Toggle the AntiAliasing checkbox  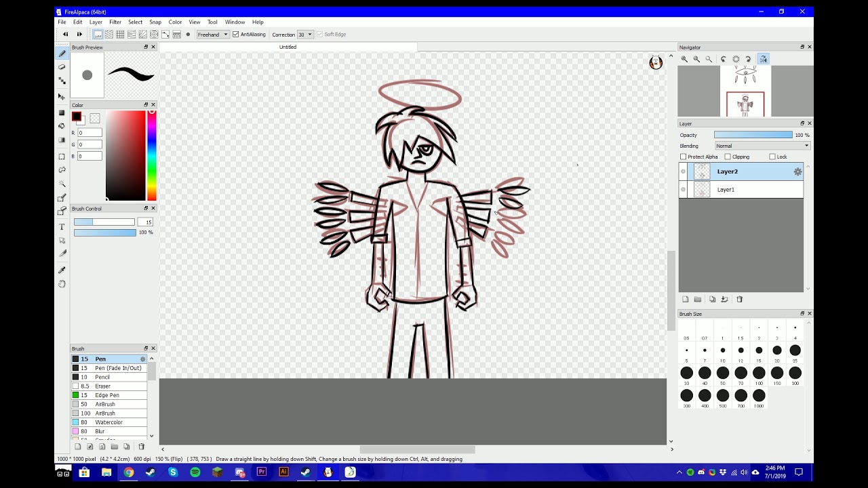point(235,35)
